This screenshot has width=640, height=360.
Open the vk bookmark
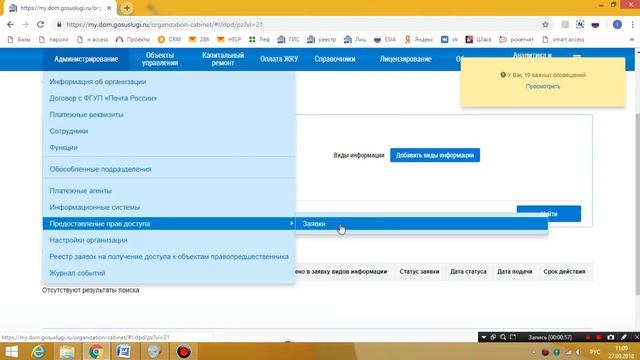(x=449, y=40)
